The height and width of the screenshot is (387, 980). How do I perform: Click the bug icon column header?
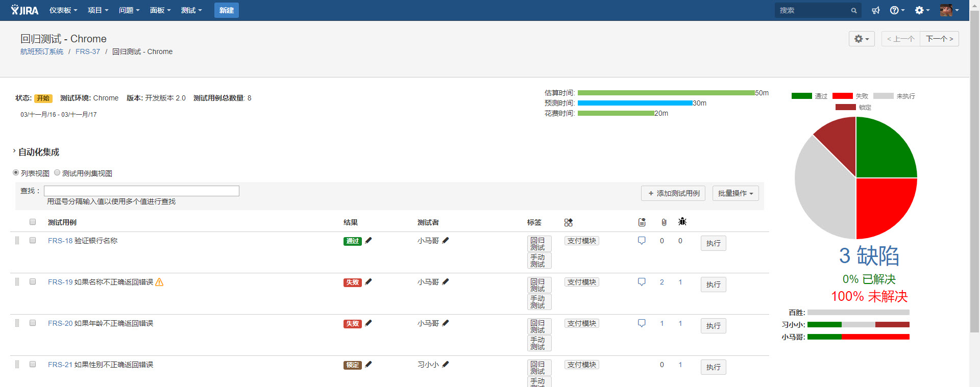pos(682,222)
